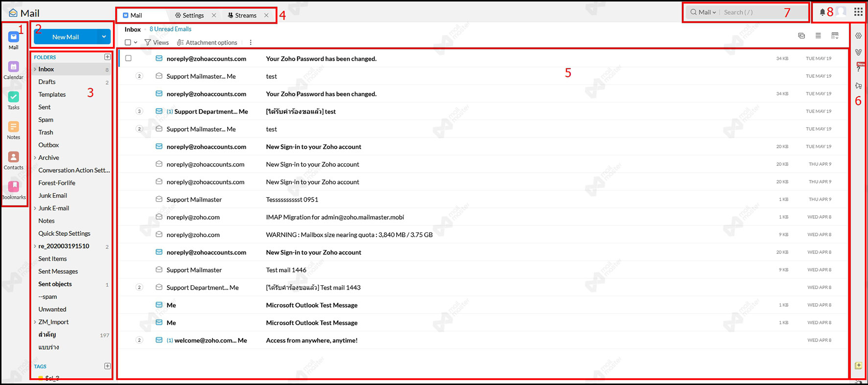Expand the Inbox folder chevron

click(x=35, y=69)
